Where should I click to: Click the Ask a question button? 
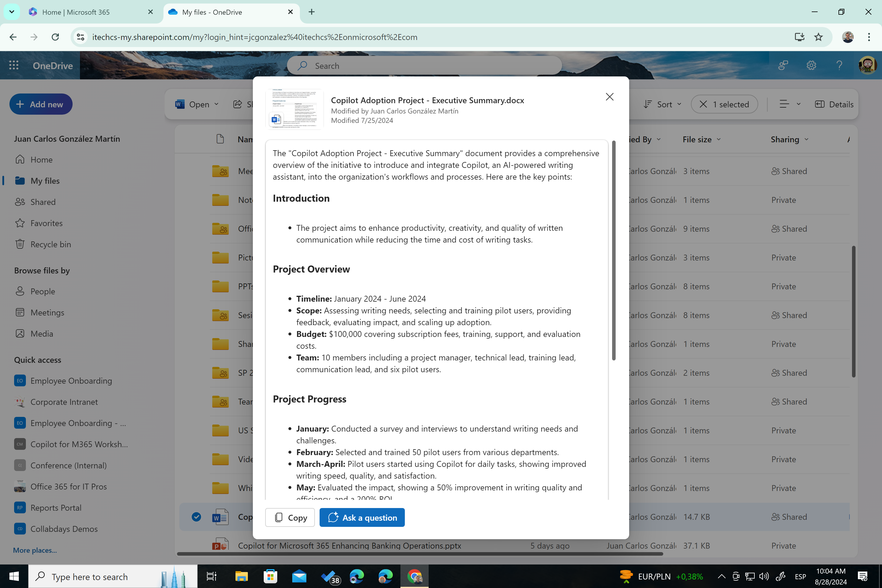pos(362,517)
